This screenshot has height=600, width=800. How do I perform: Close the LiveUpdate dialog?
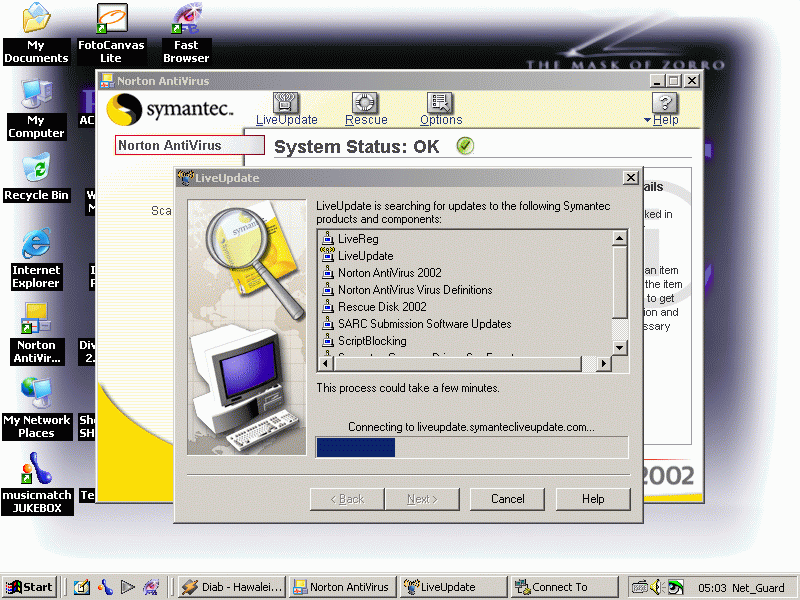(x=631, y=178)
